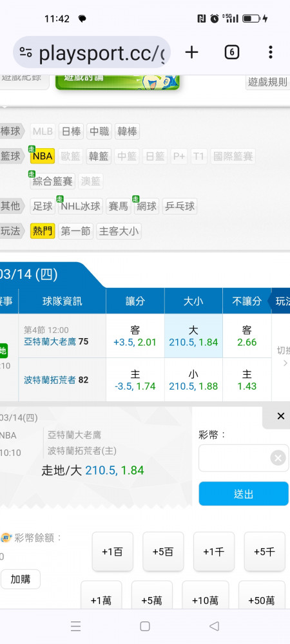Pick 大 210.5, 1.84 over bet

[x=193, y=336]
